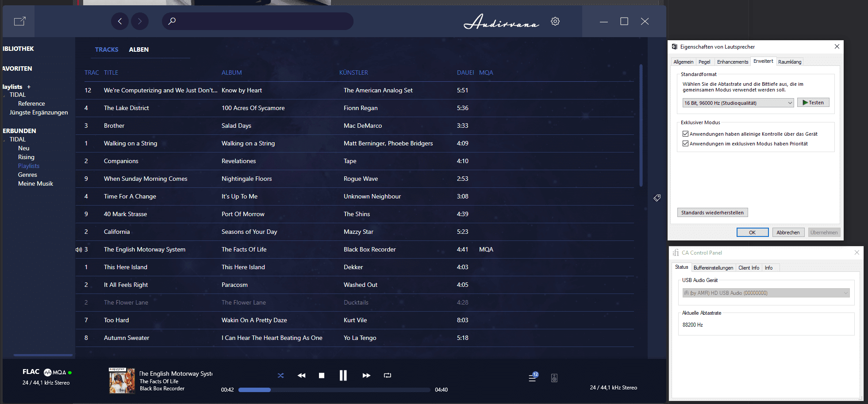Click the iFi logo in CA Control Panel

(x=676, y=253)
